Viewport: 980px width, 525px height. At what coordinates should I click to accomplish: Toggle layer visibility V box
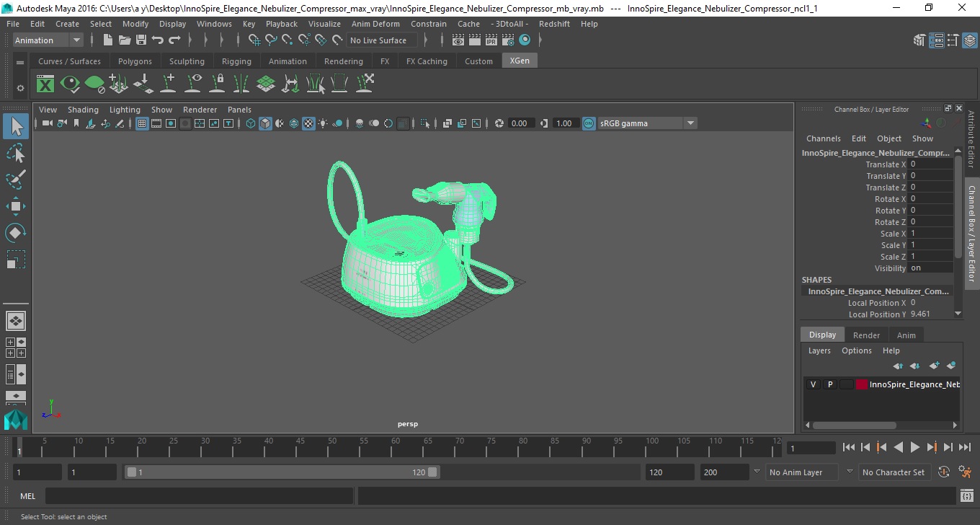(813, 384)
